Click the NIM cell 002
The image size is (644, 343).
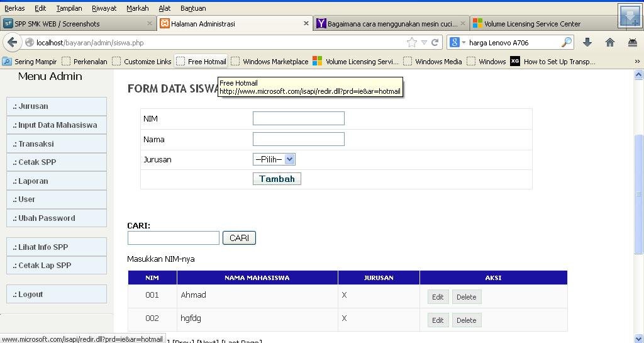click(x=152, y=318)
